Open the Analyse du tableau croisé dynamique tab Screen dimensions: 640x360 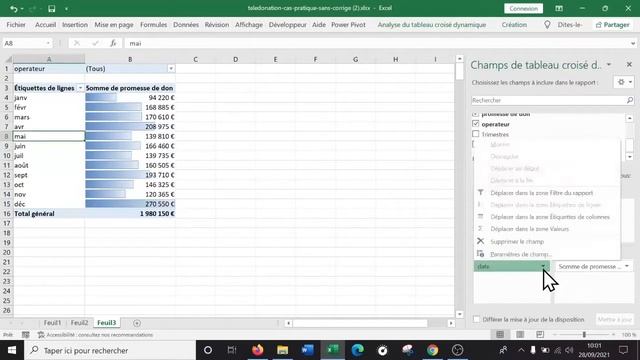(432, 25)
